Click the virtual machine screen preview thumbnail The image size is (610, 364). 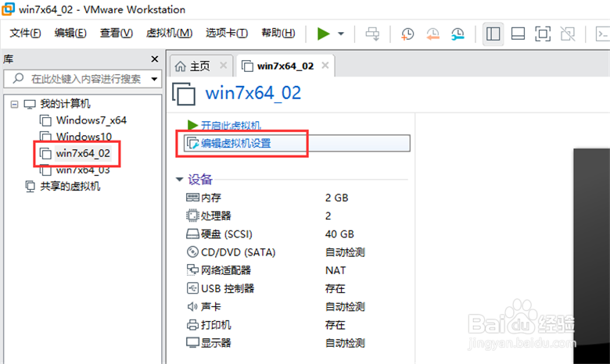pyautogui.click(x=591, y=256)
